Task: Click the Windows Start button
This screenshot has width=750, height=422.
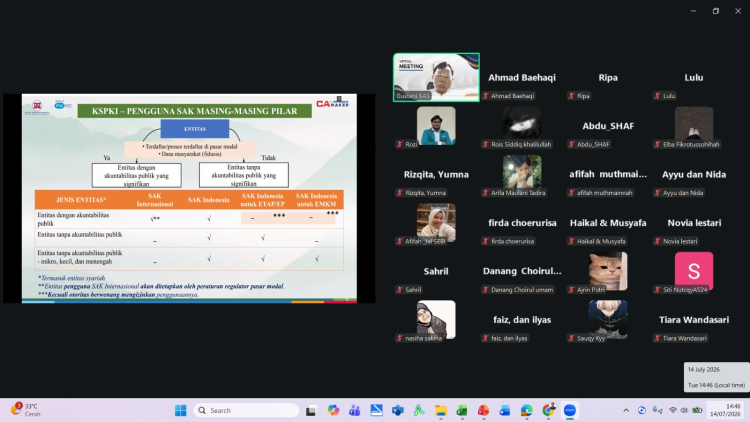Action: click(x=180, y=410)
